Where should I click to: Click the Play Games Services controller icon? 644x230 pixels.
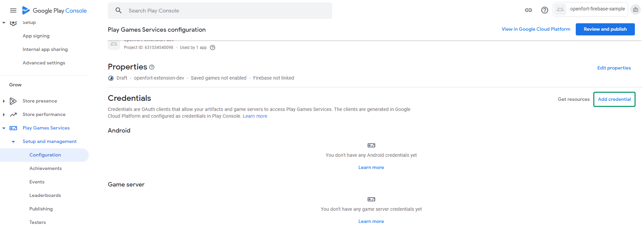point(13,128)
